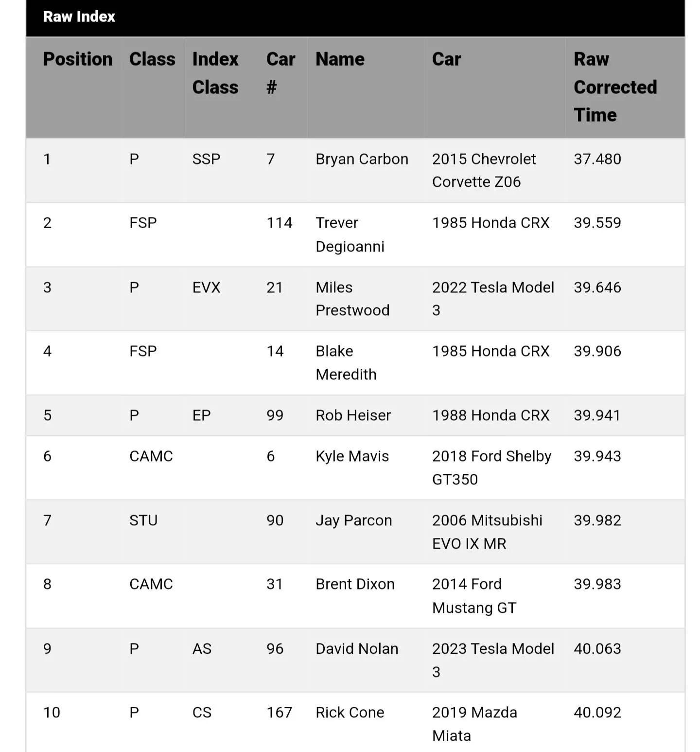The width and height of the screenshot is (700, 752).
Task: Select Brent Dixon's CAMC class cell
Action: coord(151,584)
